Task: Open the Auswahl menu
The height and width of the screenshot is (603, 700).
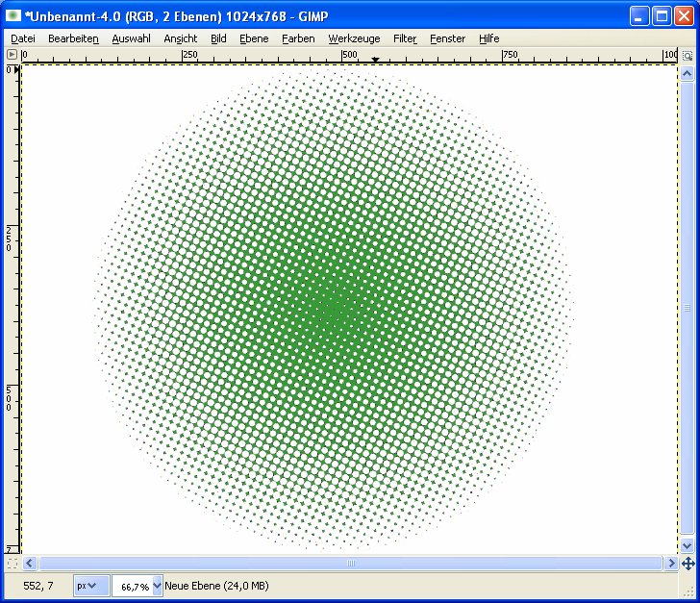Action: [131, 38]
